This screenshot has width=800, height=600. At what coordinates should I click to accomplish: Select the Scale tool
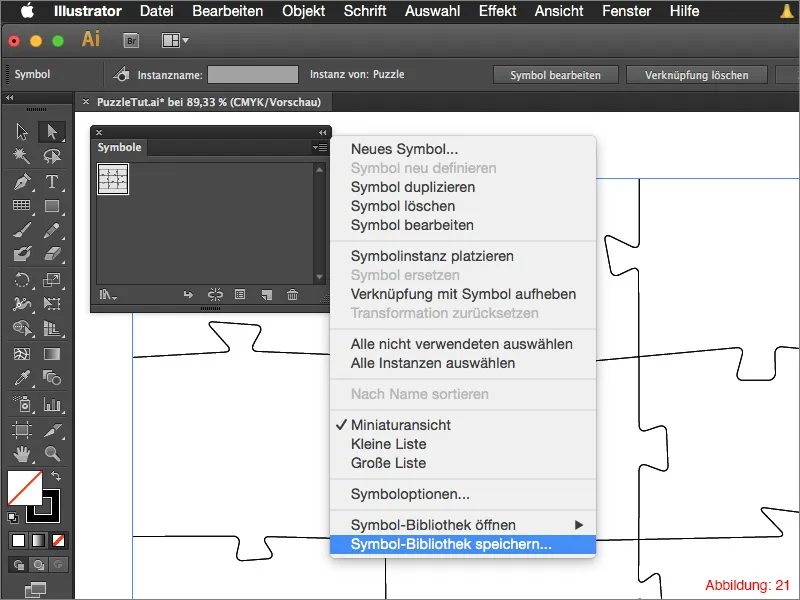click(52, 280)
